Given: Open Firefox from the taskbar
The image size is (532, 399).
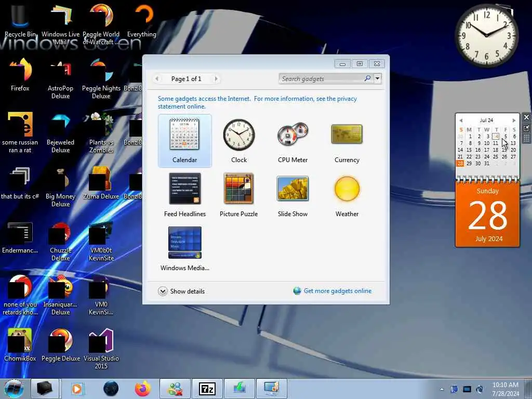Looking at the screenshot, I should click(143, 389).
